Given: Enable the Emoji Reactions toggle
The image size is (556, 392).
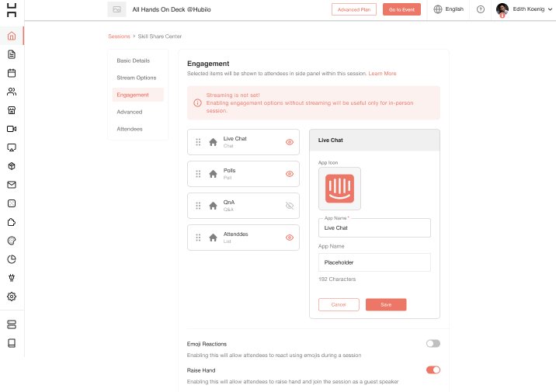Looking at the screenshot, I should (433, 343).
